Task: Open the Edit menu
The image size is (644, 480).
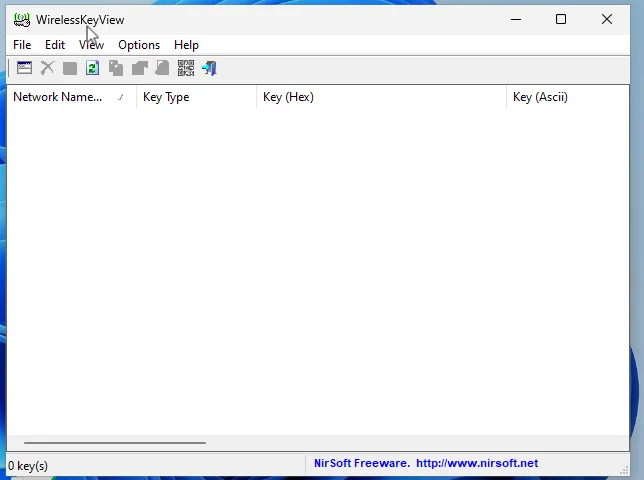Action: pos(55,45)
